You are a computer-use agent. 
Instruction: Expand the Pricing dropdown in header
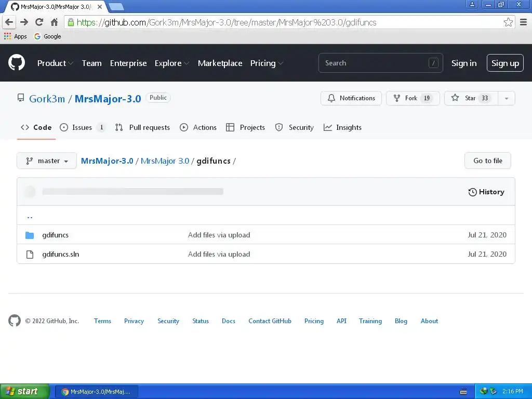(267, 63)
